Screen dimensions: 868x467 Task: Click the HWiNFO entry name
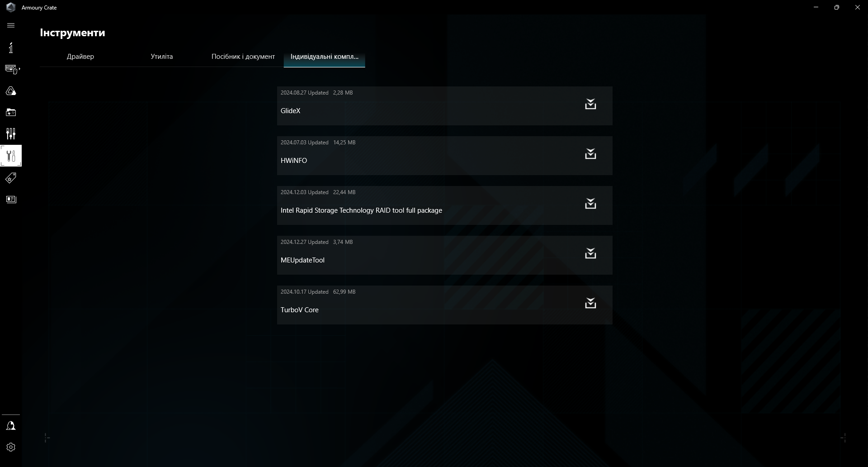click(294, 161)
